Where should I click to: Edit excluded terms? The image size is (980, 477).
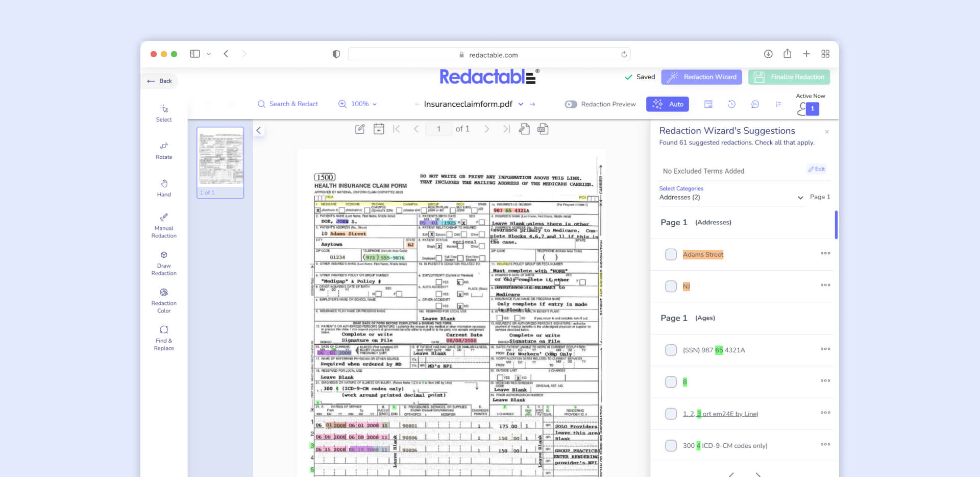(817, 169)
